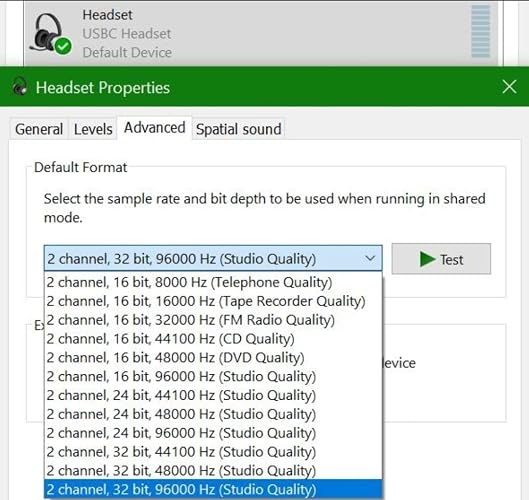Pick 32 bit, 48000 Hz Studio Quality
Viewport: 529px width, 500px height.
tap(213, 471)
